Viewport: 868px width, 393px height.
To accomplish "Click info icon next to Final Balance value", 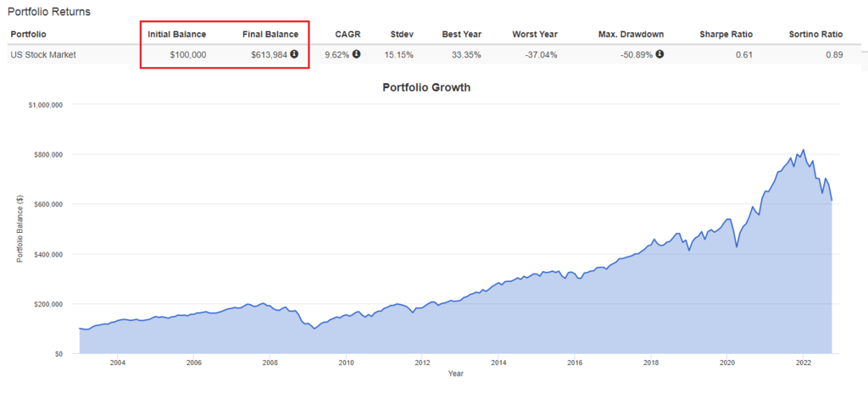I will pyautogui.click(x=294, y=53).
